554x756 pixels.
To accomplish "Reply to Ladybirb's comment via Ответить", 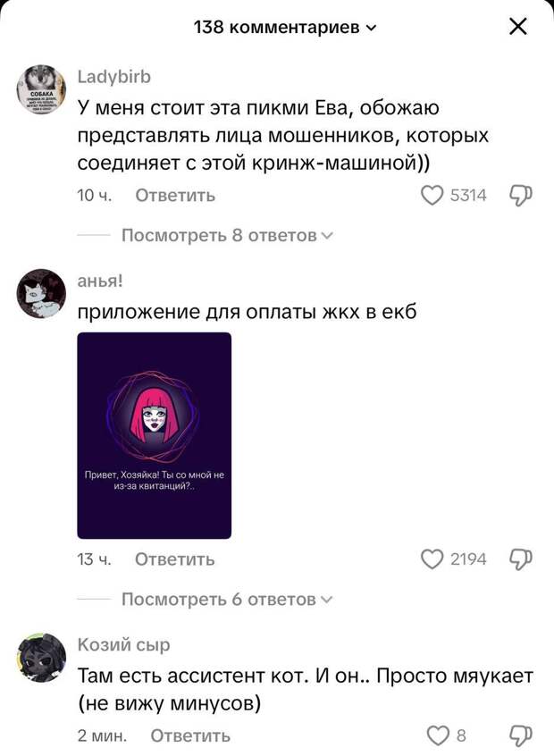I will tap(175, 196).
